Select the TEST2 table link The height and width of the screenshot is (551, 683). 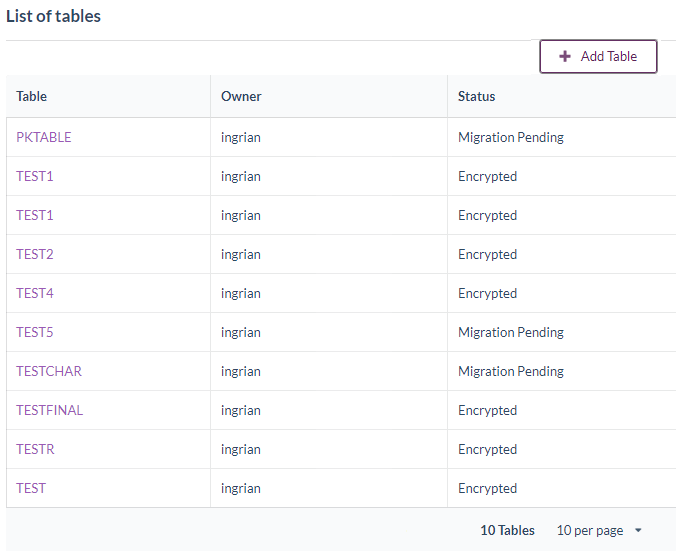(x=35, y=254)
